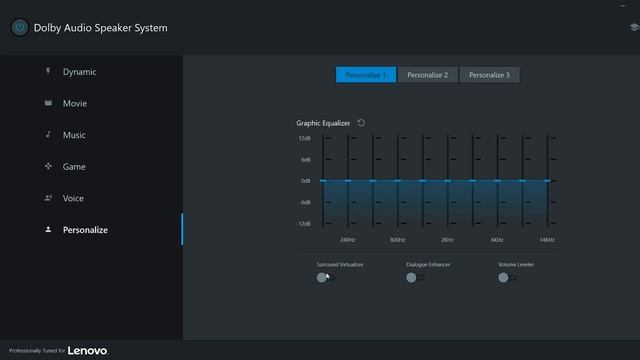Click the "-6dB" scale label
This screenshot has width=640, height=360.
pos(304,202)
